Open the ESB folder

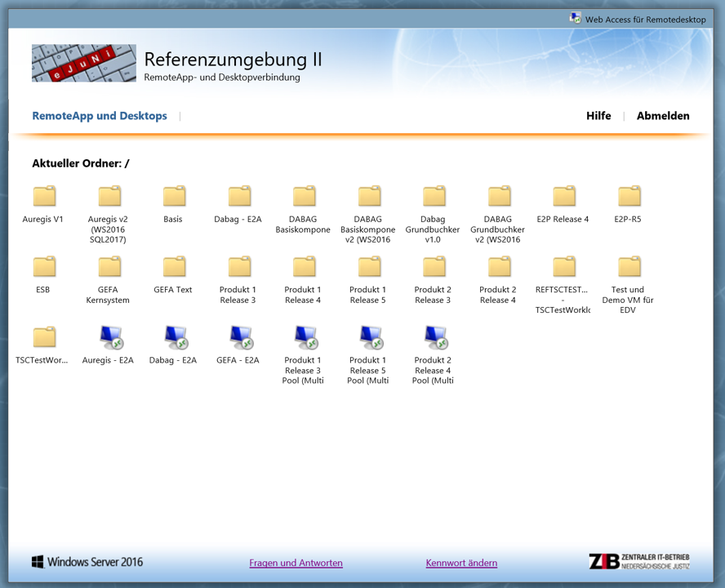click(44, 268)
